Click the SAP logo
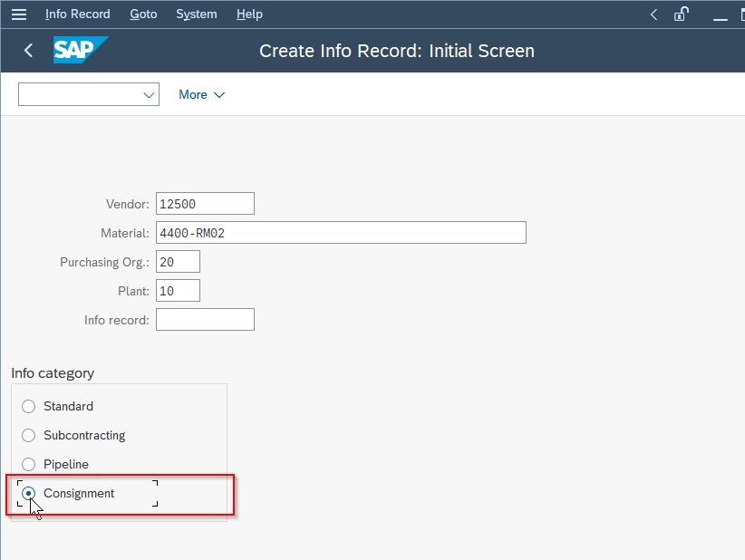This screenshot has width=745, height=560. pos(81,50)
